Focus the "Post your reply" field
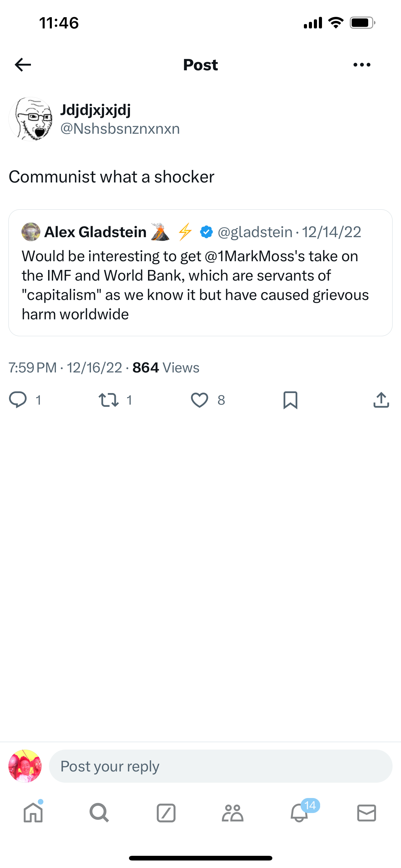 click(220, 766)
